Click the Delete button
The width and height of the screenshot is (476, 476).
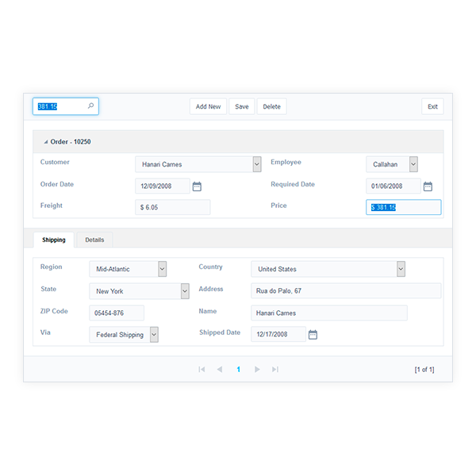271,107
